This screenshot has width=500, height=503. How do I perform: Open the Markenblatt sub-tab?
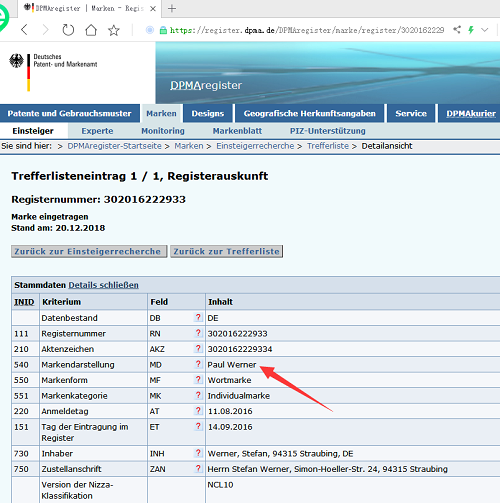237,131
